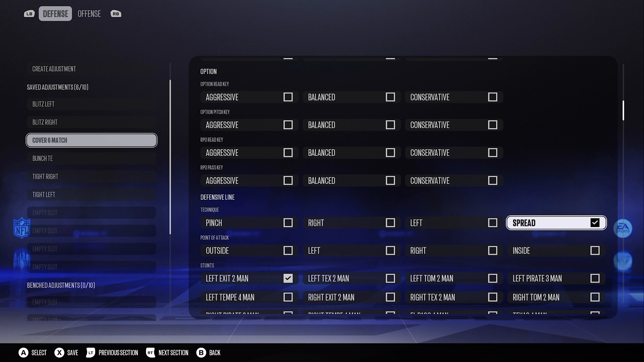
Task: Check Left Tom 2 Man stunt
Action: pos(493,279)
